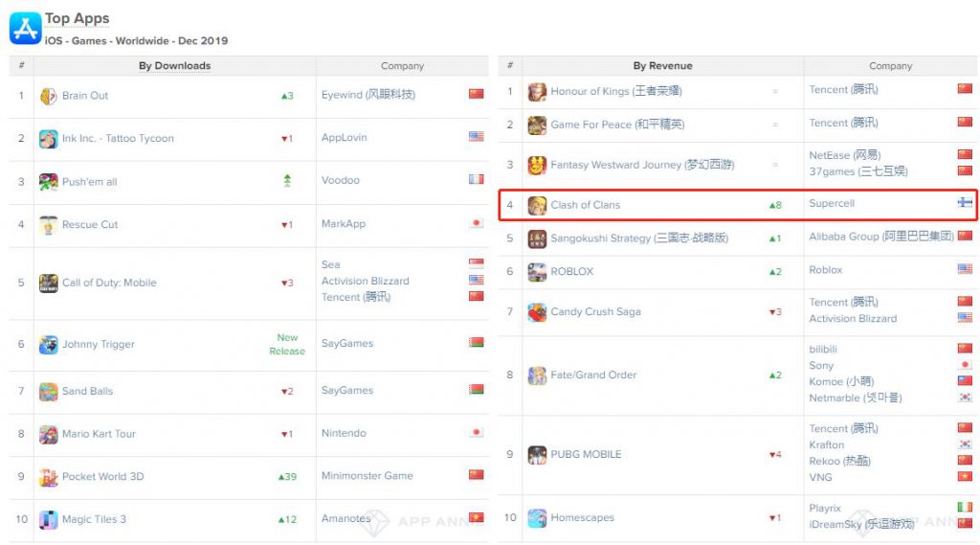980x545 pixels.
Task: Click the Pocket World 3D icon
Action: tap(48, 477)
